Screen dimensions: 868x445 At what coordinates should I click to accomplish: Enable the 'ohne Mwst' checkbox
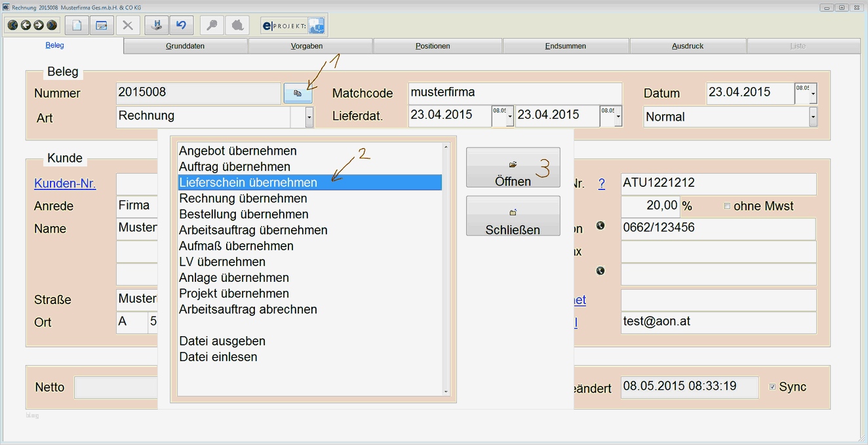coord(726,206)
